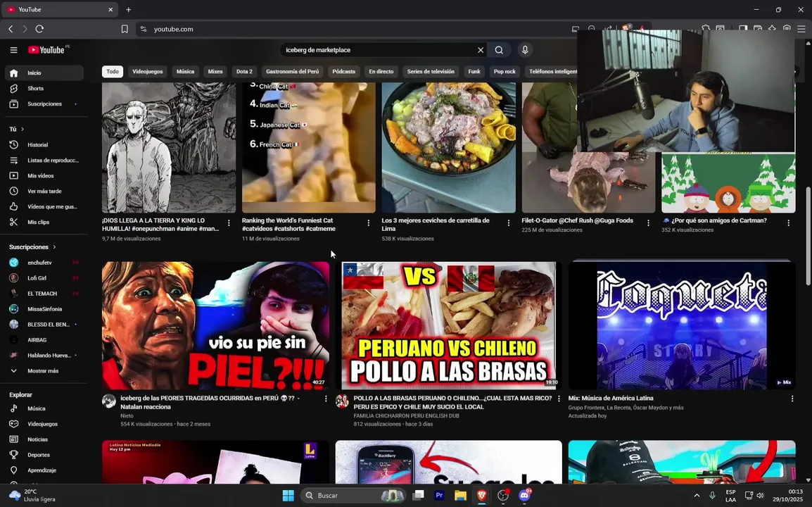Open Mis videos in the sidebar
Viewport: 812px width, 507px height.
[x=44, y=176]
